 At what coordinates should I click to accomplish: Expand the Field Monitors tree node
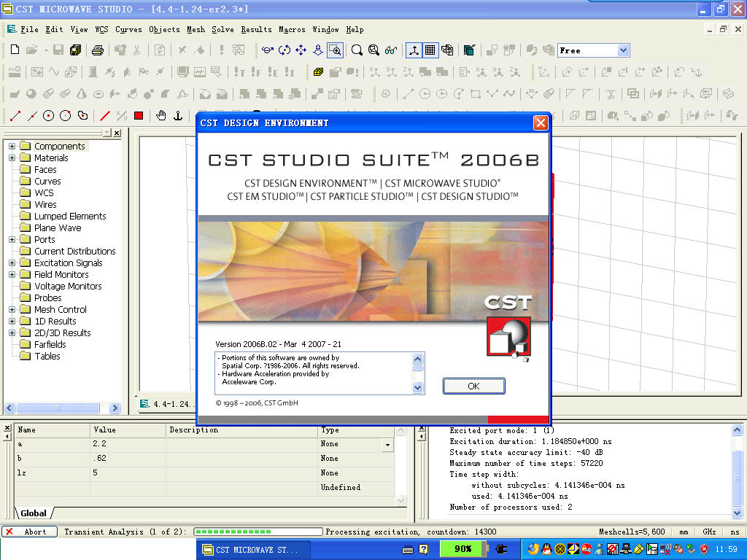[x=12, y=274]
